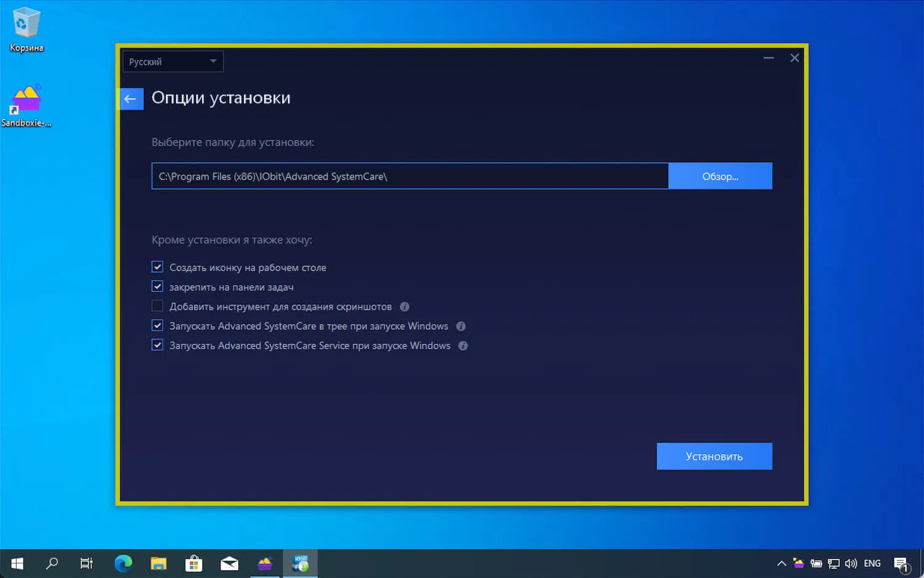924x578 pixels.
Task: Show hidden system tray icons
Action: pos(782,563)
